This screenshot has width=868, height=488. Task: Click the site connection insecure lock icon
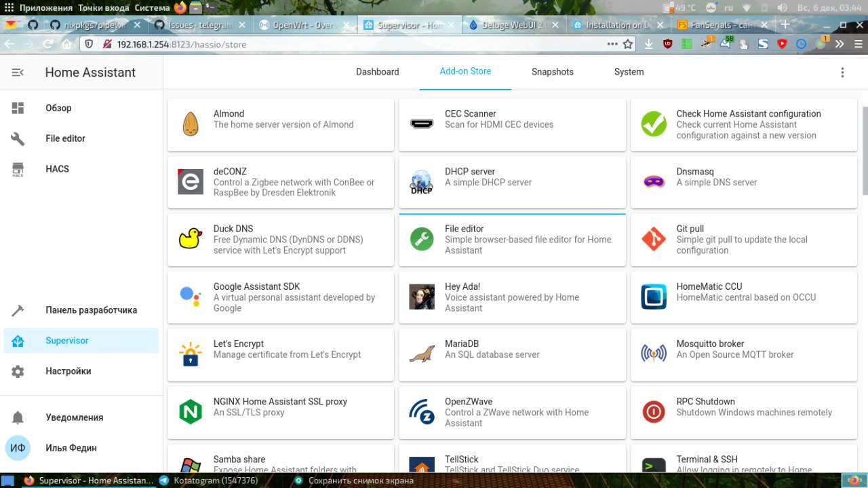point(106,44)
